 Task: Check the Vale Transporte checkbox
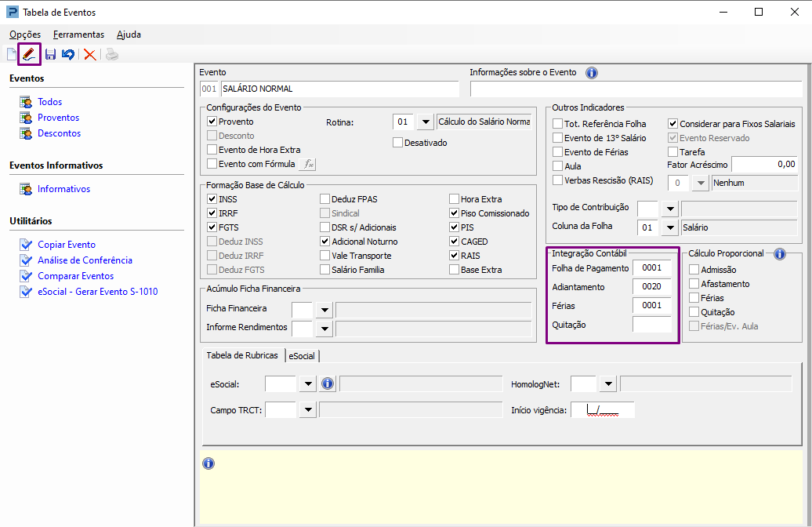pos(324,256)
